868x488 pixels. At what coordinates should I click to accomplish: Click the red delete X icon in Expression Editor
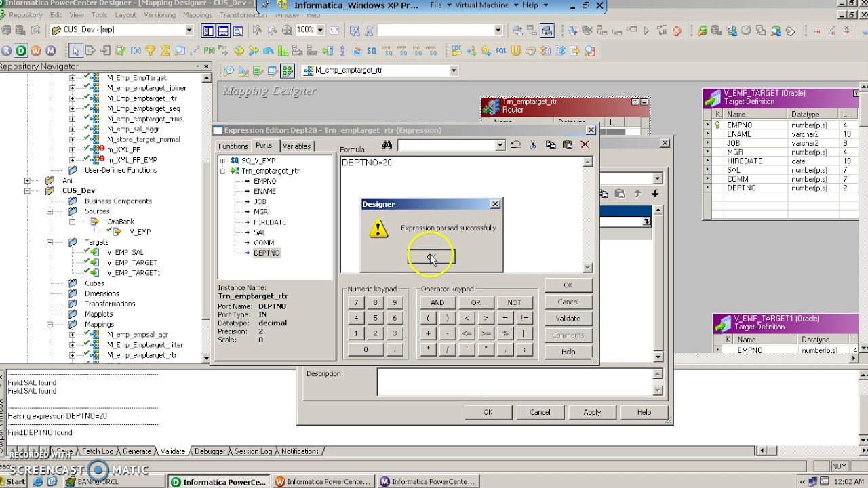click(585, 145)
